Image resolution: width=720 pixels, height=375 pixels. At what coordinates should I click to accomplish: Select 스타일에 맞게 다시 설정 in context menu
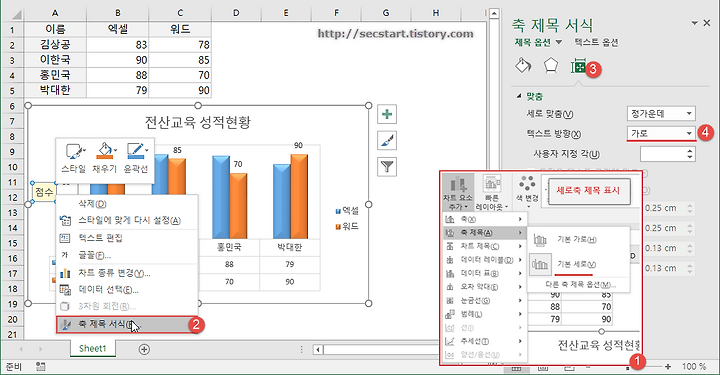coord(127,220)
